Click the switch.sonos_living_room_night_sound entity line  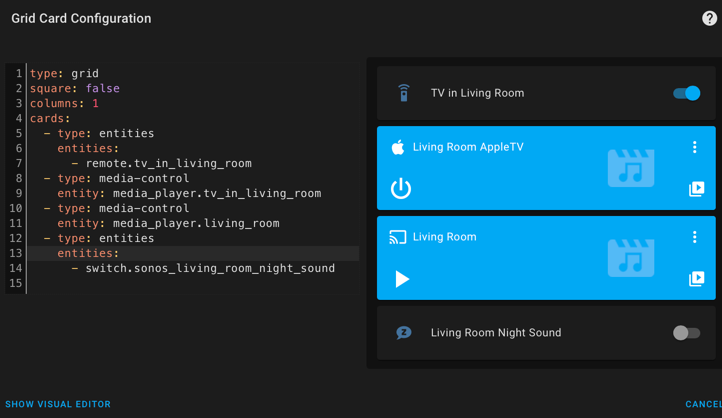210,268
